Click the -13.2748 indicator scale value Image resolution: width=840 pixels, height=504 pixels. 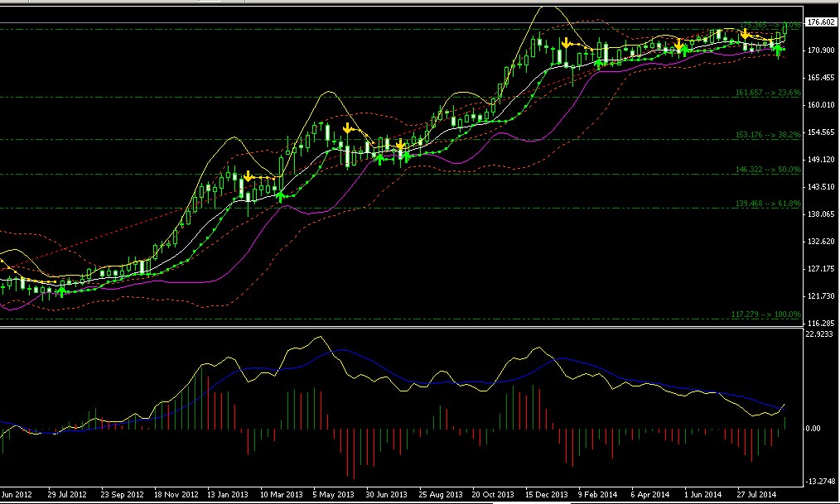point(820,482)
